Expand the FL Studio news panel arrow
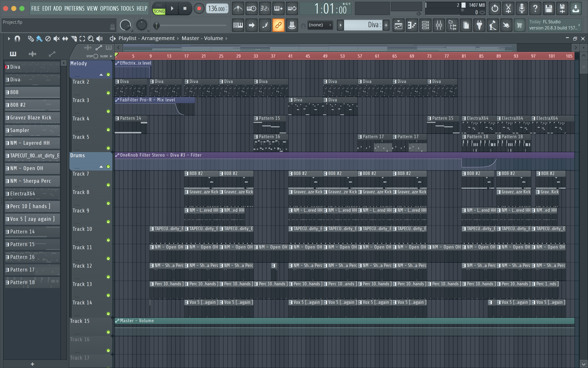 point(579,25)
